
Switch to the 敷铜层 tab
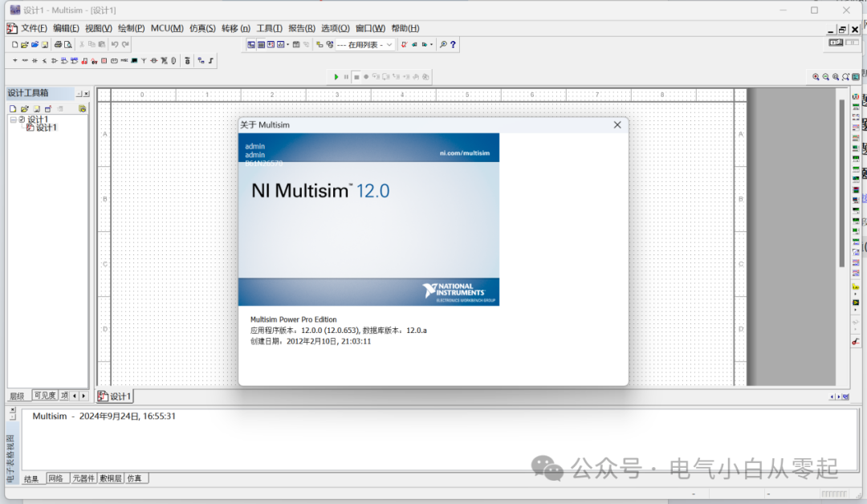[111, 478]
